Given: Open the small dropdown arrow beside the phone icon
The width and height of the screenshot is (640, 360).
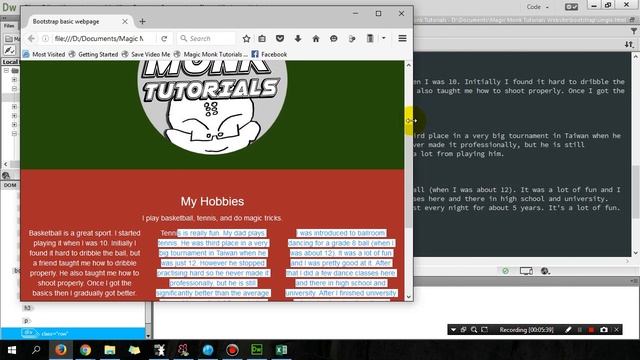Looking at the screenshot, I should [x=384, y=38].
